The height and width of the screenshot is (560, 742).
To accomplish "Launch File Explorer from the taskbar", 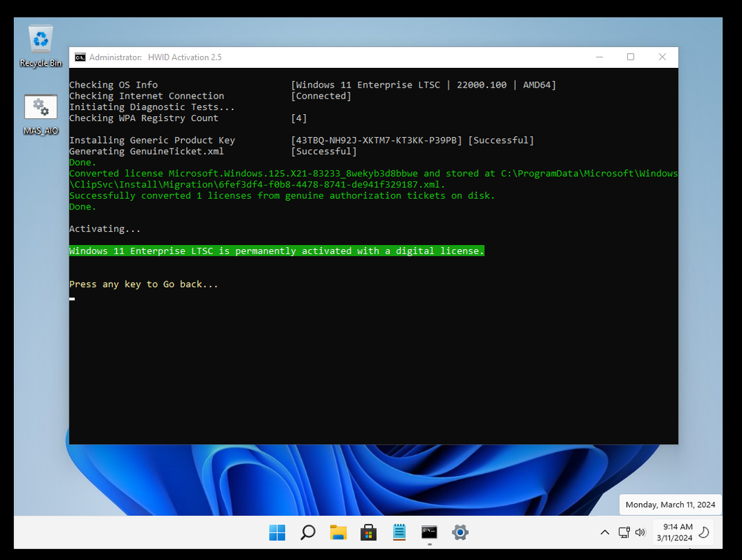I will coord(338,533).
